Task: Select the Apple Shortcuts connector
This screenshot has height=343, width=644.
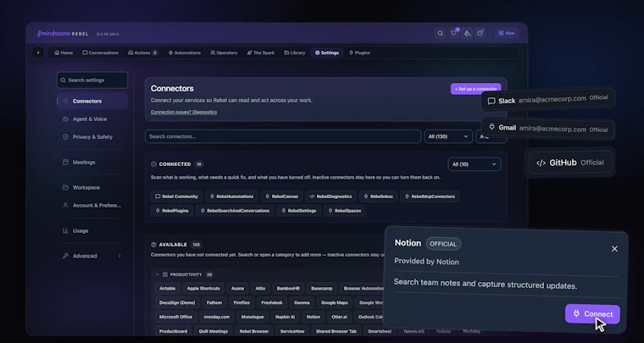Action: click(x=203, y=289)
